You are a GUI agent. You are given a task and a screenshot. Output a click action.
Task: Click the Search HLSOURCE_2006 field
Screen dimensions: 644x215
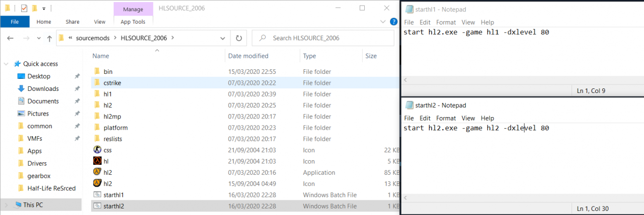point(327,38)
